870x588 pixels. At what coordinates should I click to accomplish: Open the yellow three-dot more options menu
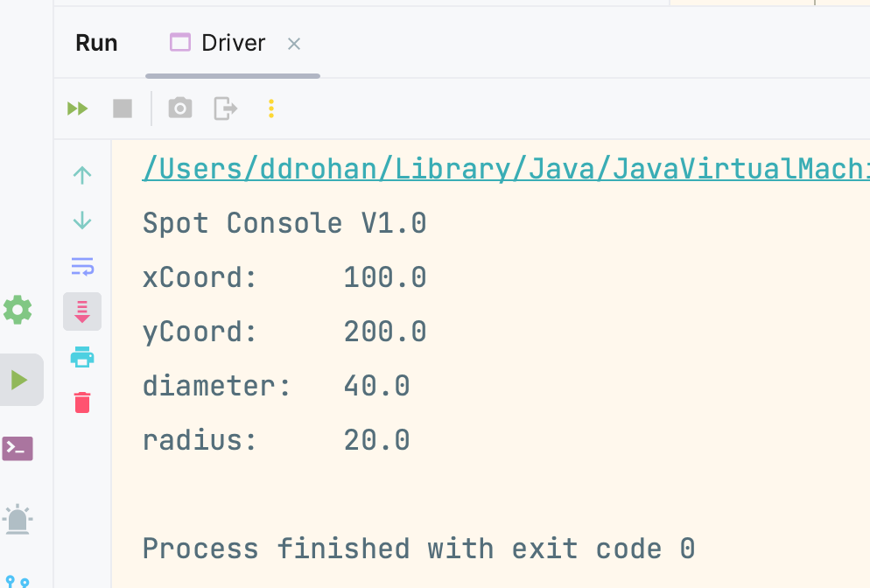point(271,108)
